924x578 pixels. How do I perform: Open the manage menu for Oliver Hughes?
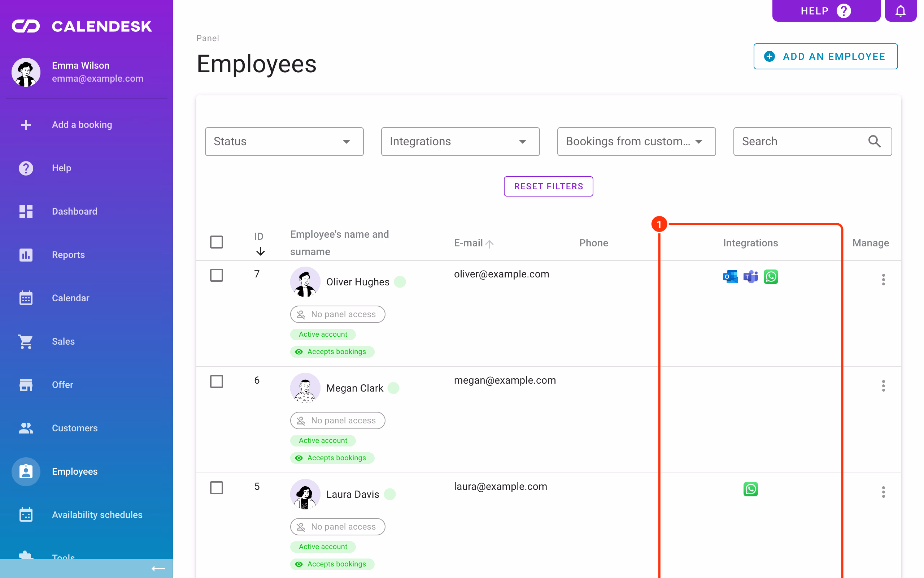tap(883, 280)
